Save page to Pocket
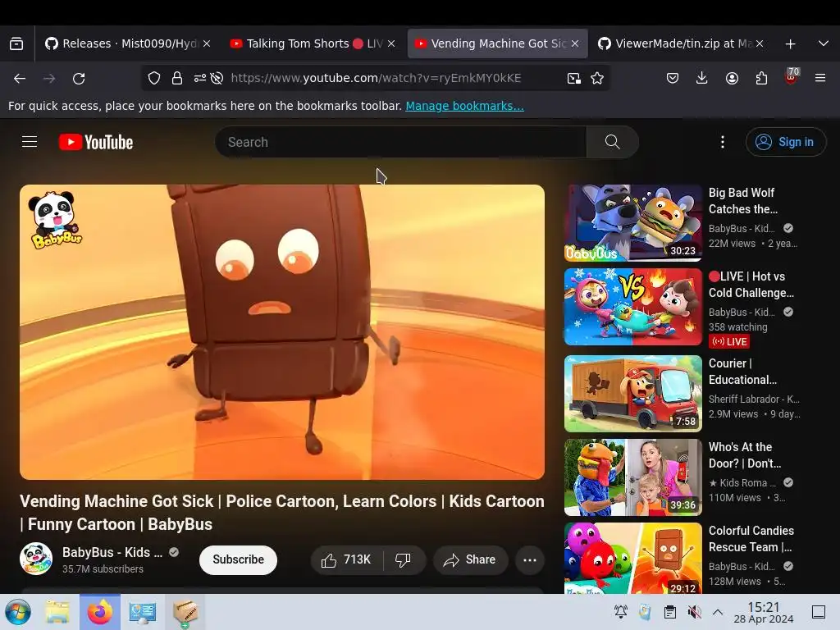 point(673,78)
